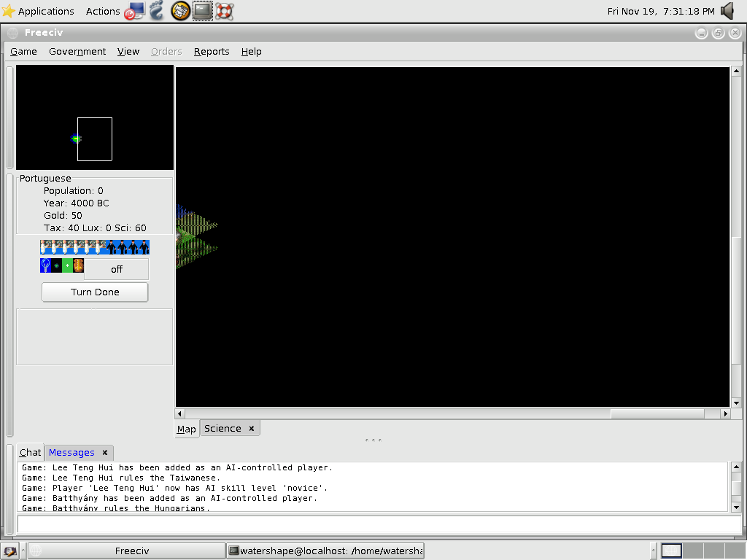Screen dimensions: 747x560
Task: Open the lifebuoy help launcher
Action: click(225, 11)
